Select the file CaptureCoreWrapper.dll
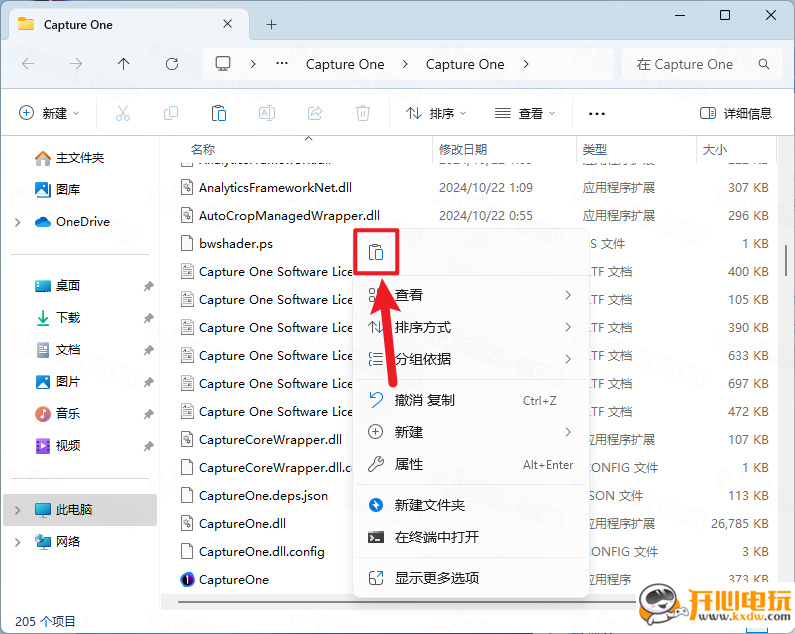This screenshot has height=634, width=795. tap(270, 439)
